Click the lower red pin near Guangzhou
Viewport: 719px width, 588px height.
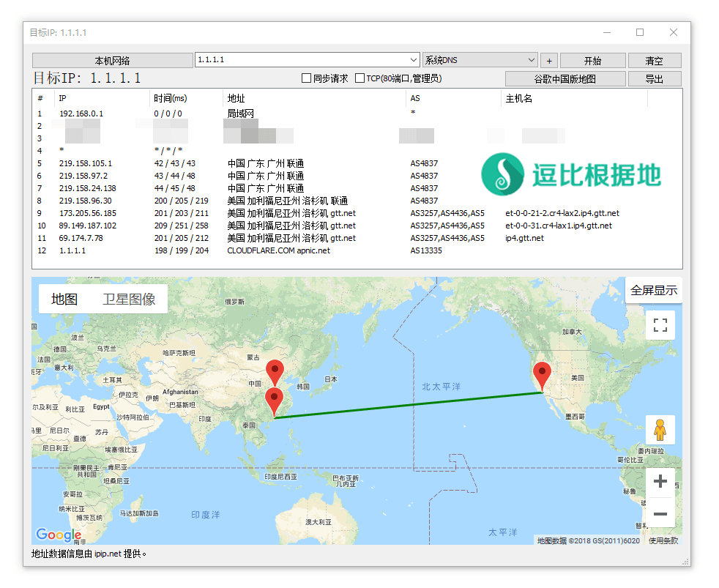pos(275,402)
